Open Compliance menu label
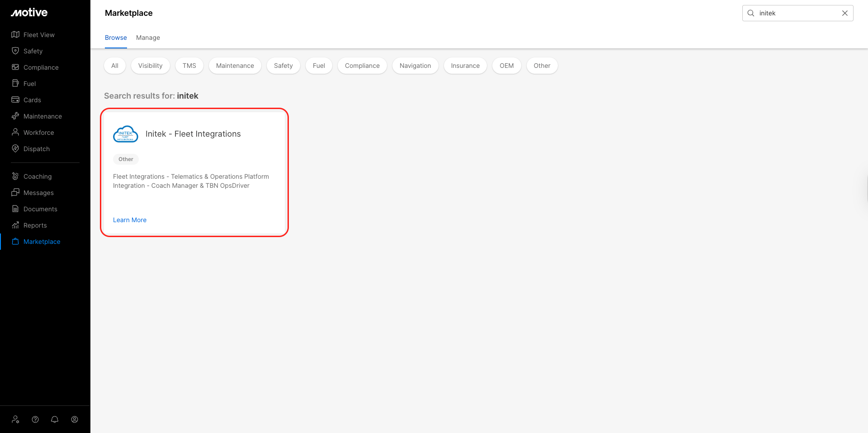The width and height of the screenshot is (868, 433). [41, 67]
